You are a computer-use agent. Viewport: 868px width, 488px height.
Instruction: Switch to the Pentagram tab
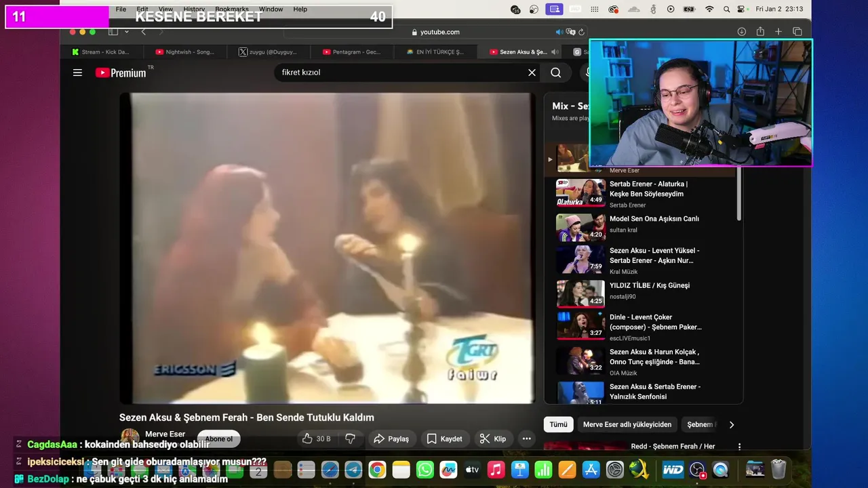[x=351, y=52]
